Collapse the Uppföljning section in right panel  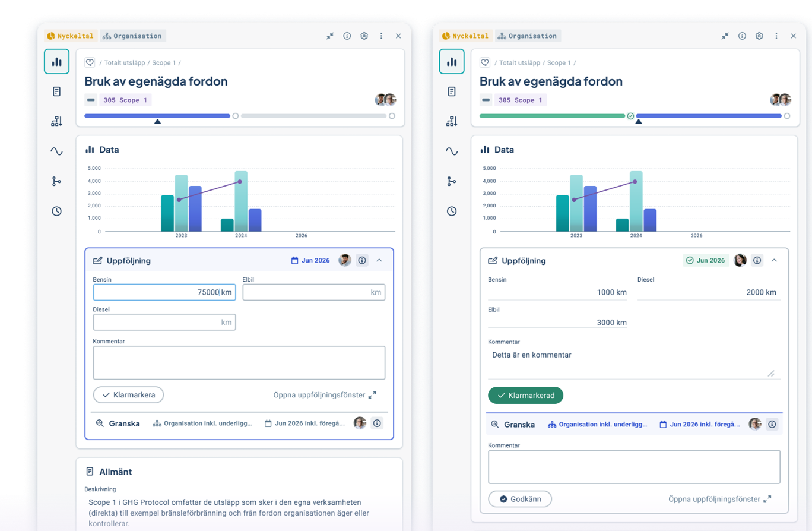[x=774, y=260]
